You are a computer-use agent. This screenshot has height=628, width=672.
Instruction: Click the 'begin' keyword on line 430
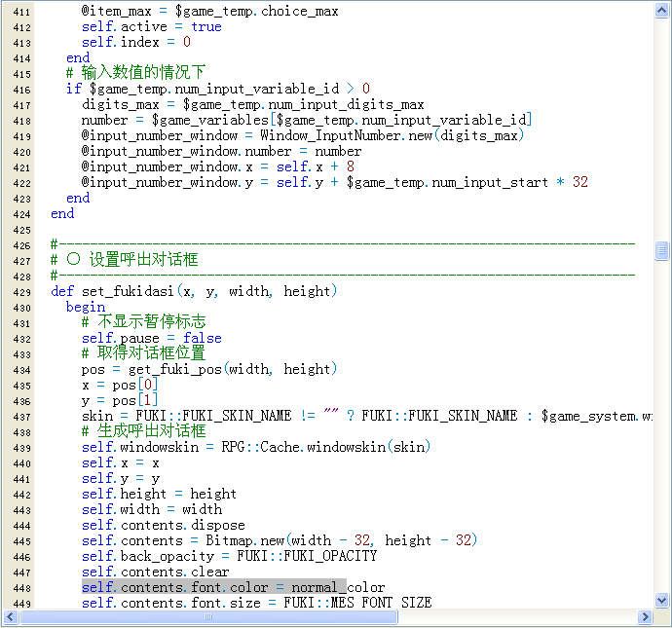tap(86, 307)
